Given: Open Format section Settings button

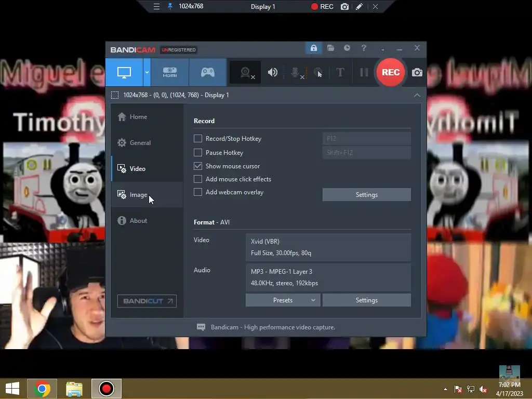Looking at the screenshot, I should point(366,300).
